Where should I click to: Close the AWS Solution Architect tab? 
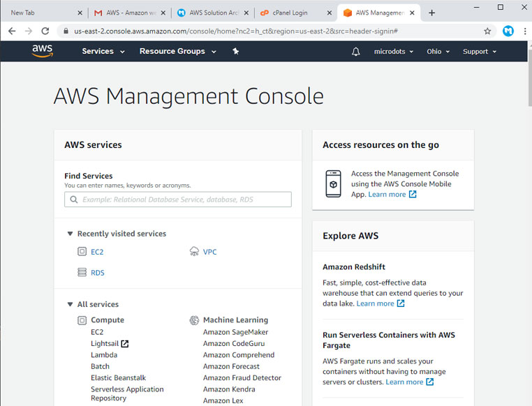click(246, 13)
